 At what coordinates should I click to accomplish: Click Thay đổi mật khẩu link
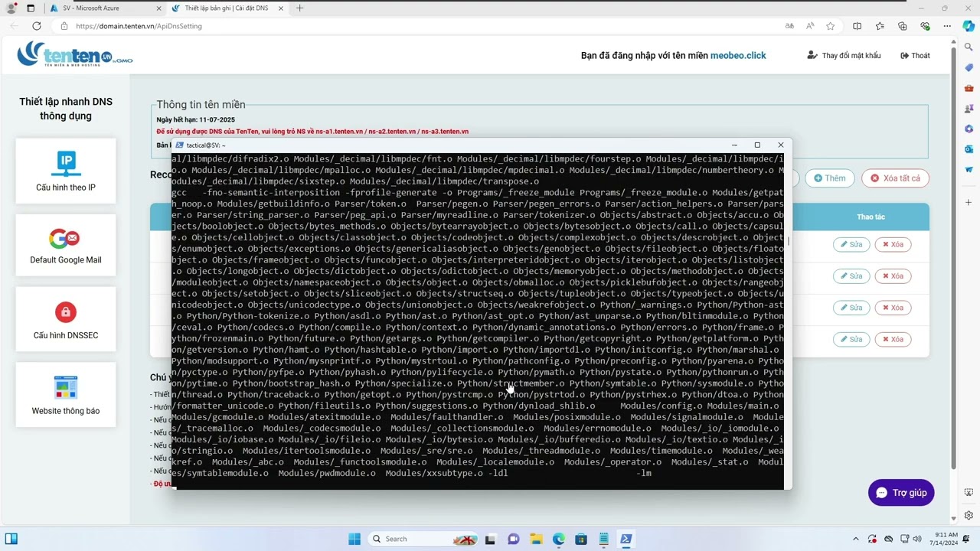pyautogui.click(x=844, y=56)
